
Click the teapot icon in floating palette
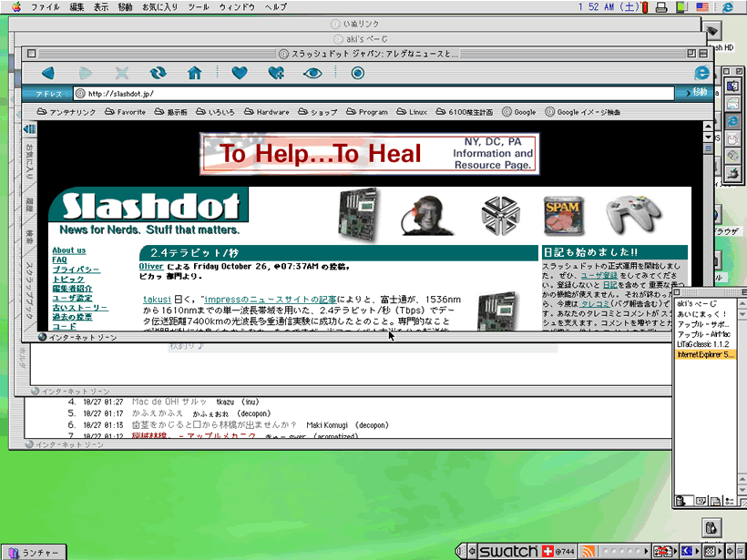(x=732, y=173)
